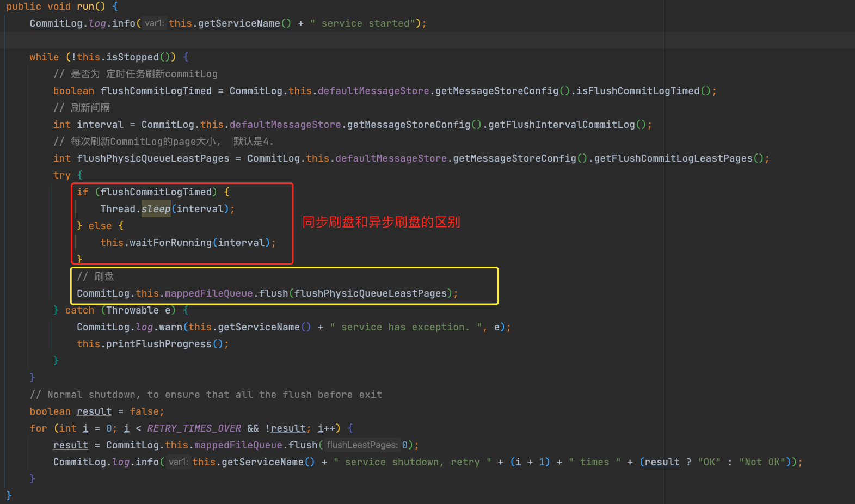The image size is (855, 504).
Task: Click the run method name in the signature
Action: click(x=85, y=7)
